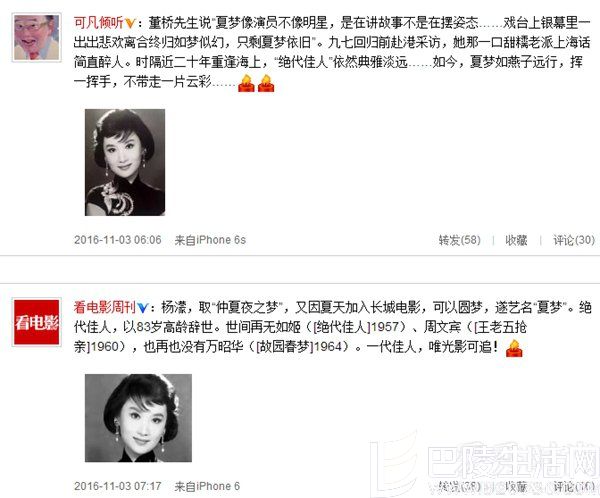The image size is (600, 498).
Task: Click second candle emoticon in top post
Action: pos(266,83)
